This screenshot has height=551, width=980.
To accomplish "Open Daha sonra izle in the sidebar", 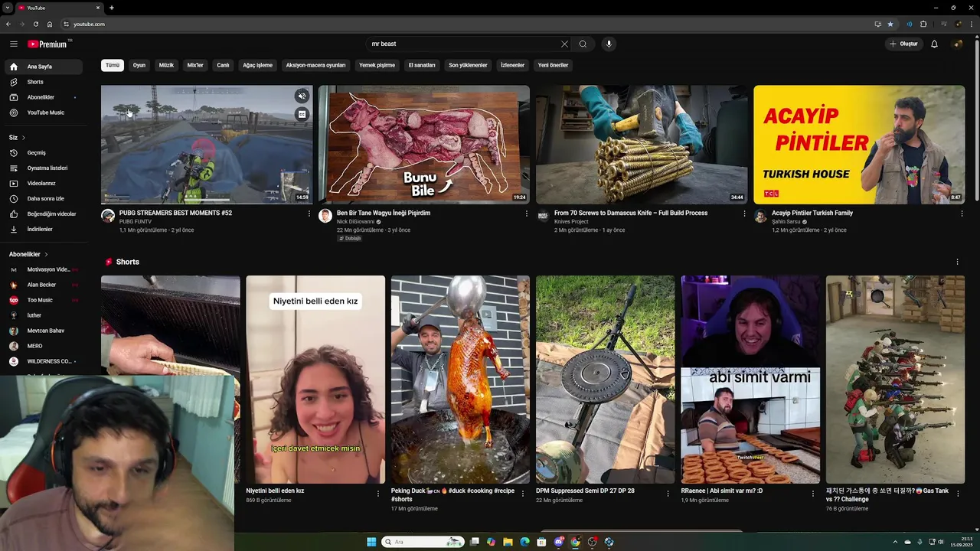I will click(x=44, y=198).
